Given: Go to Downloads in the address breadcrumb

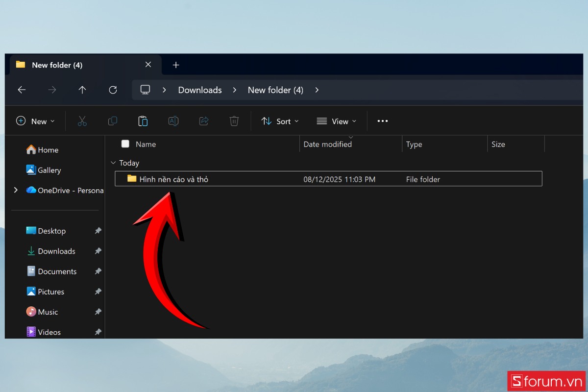Looking at the screenshot, I should click(x=200, y=90).
